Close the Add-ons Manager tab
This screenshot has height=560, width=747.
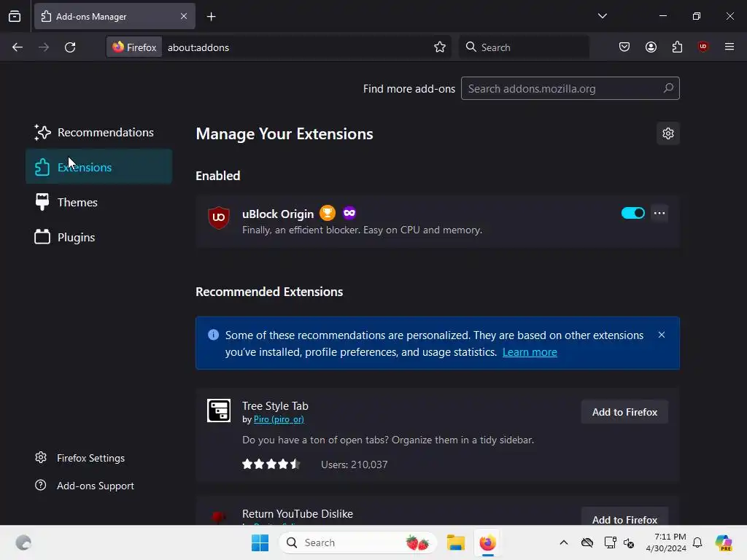(184, 16)
